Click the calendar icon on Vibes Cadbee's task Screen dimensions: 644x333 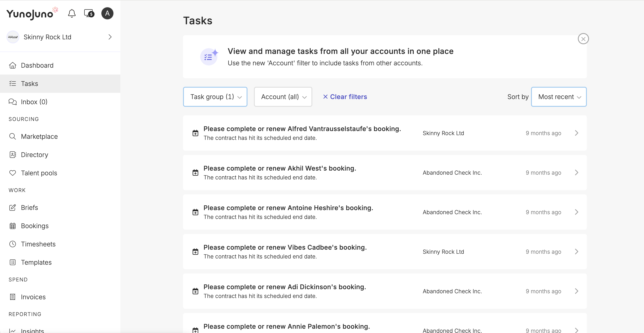195,252
